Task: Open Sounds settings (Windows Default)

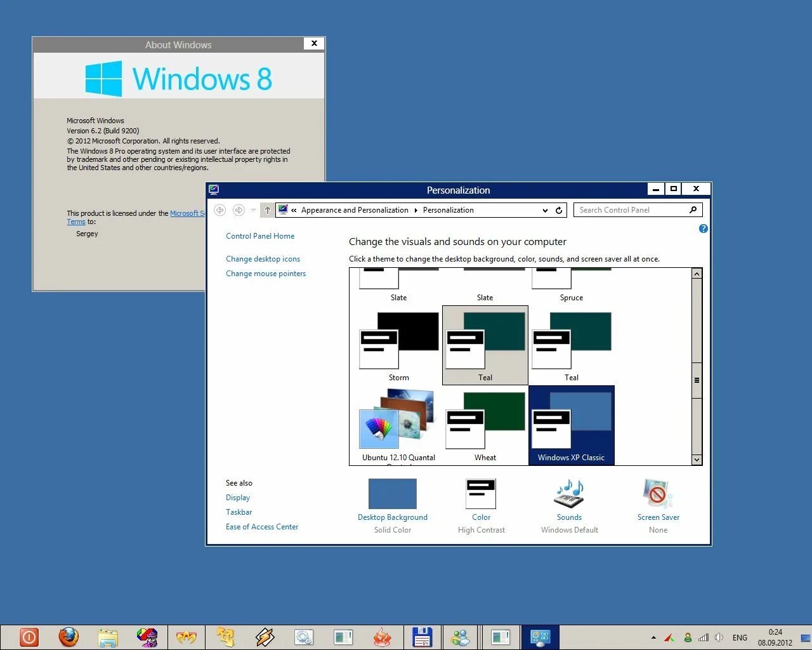Action: [569, 507]
